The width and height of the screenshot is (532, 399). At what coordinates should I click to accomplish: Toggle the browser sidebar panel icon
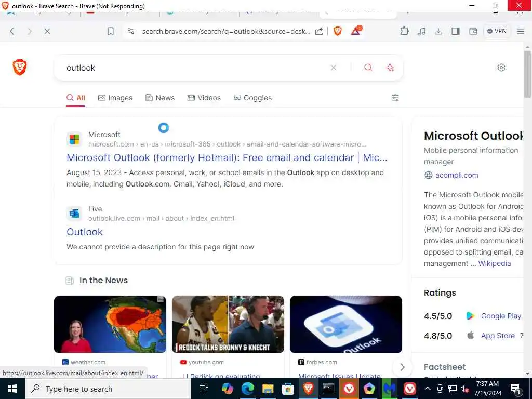tap(455, 31)
